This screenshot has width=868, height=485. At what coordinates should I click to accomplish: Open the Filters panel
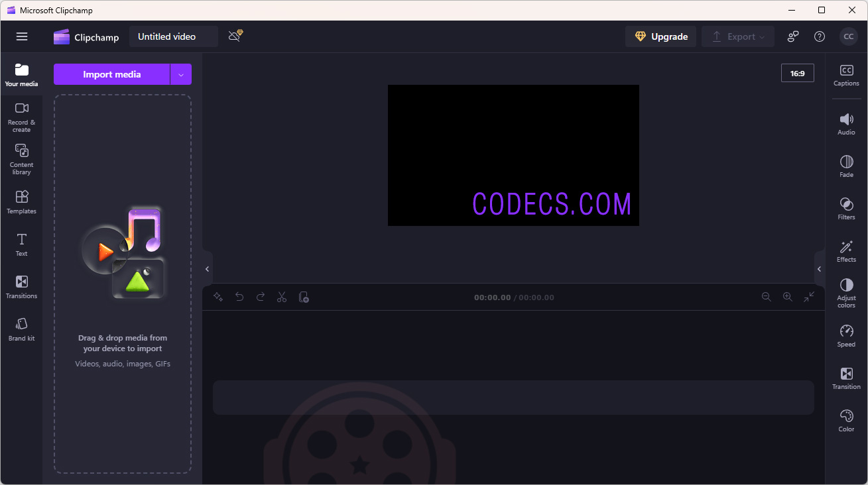pyautogui.click(x=846, y=209)
